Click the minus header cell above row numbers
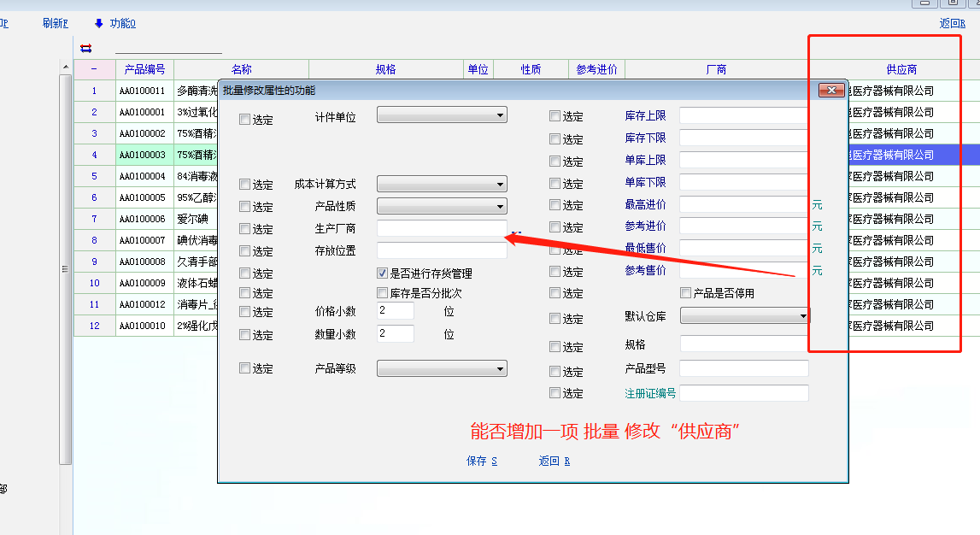 (94, 69)
